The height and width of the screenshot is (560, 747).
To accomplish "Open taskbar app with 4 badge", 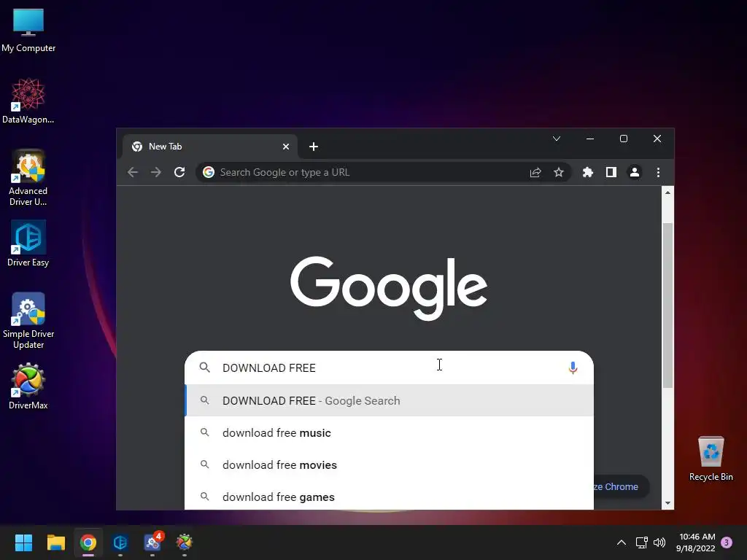I will tap(153, 542).
